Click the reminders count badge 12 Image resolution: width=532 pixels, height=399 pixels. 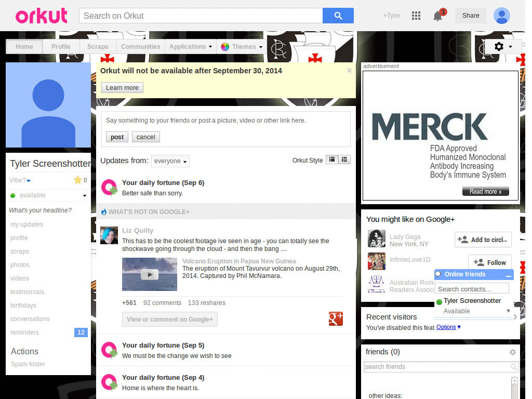point(81,332)
